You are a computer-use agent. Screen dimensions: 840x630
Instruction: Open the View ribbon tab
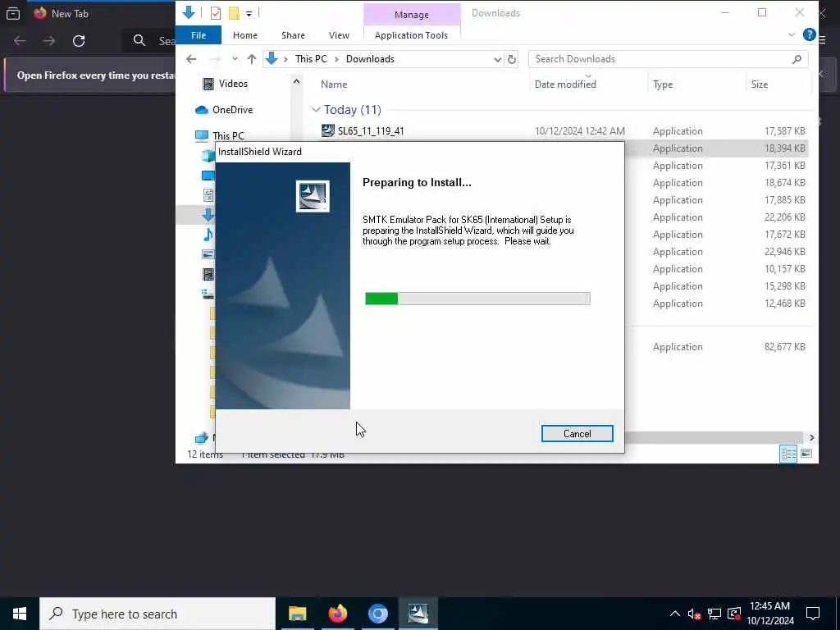[339, 35]
